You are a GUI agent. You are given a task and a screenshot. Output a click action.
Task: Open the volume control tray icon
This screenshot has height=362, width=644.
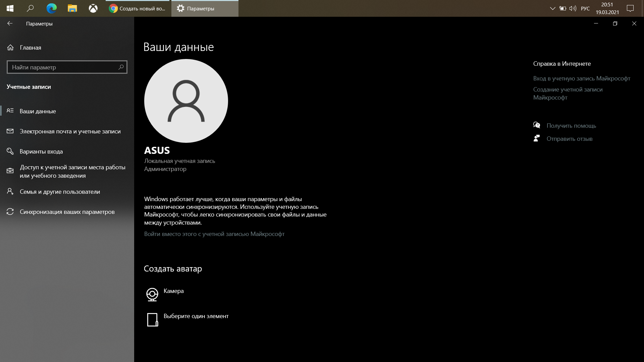pyautogui.click(x=573, y=9)
